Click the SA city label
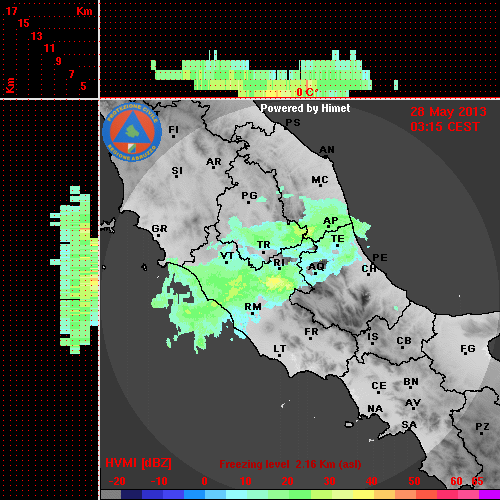The image size is (500, 500). (409, 426)
